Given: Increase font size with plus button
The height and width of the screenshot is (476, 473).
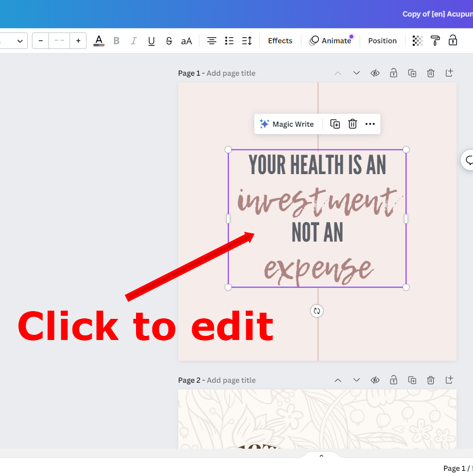Looking at the screenshot, I should click(78, 41).
